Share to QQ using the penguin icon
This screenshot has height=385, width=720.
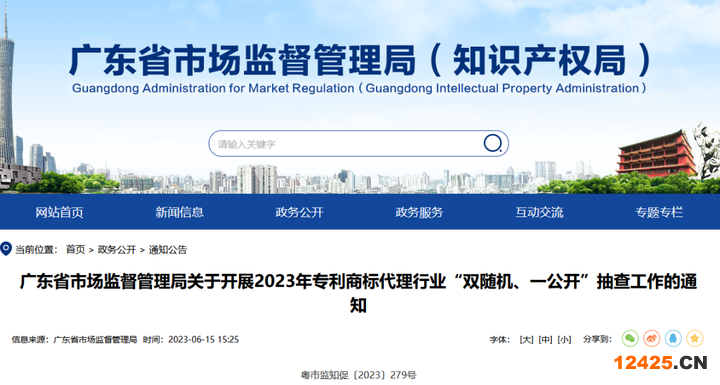click(673, 339)
